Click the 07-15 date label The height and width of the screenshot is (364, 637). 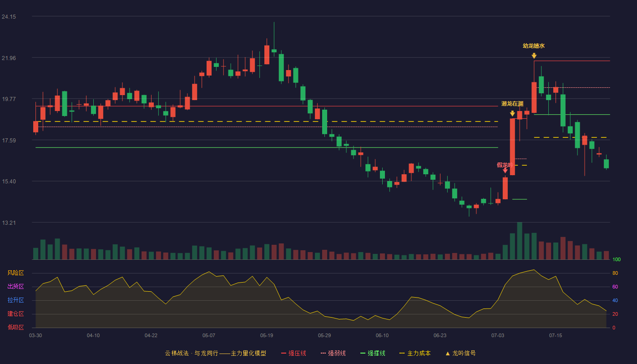pos(556,335)
